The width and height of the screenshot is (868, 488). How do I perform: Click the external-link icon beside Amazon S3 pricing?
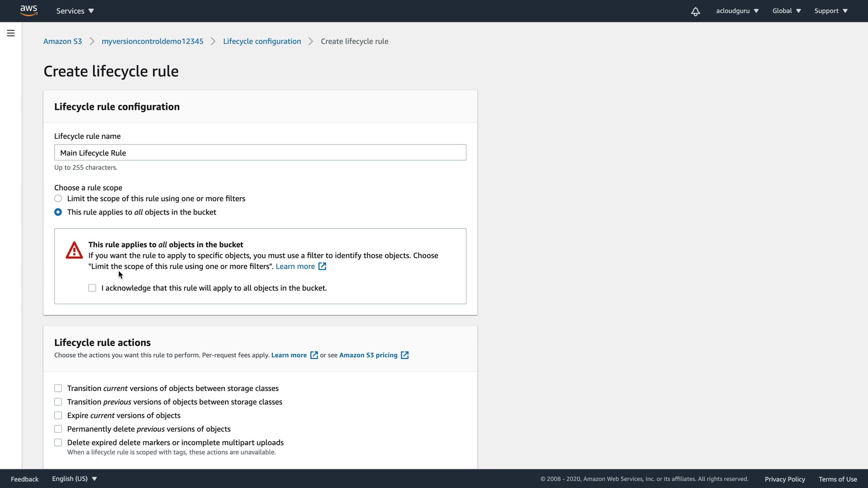pyautogui.click(x=405, y=355)
